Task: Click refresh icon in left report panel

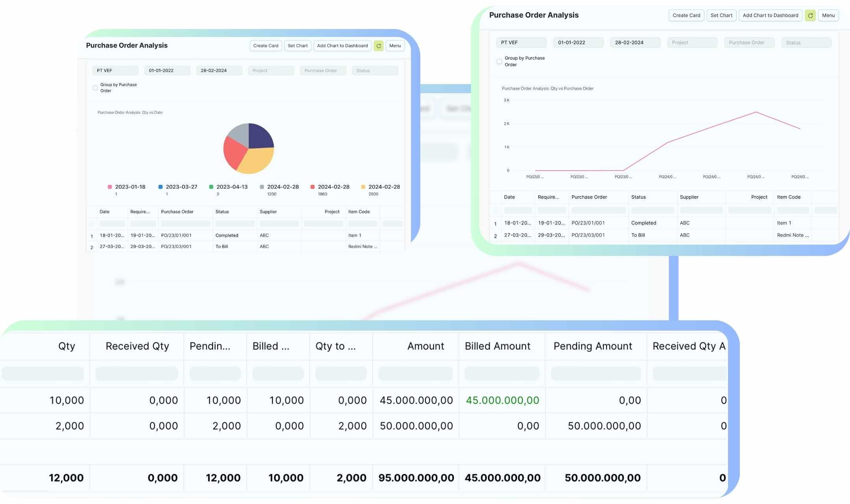Action: pos(378,46)
